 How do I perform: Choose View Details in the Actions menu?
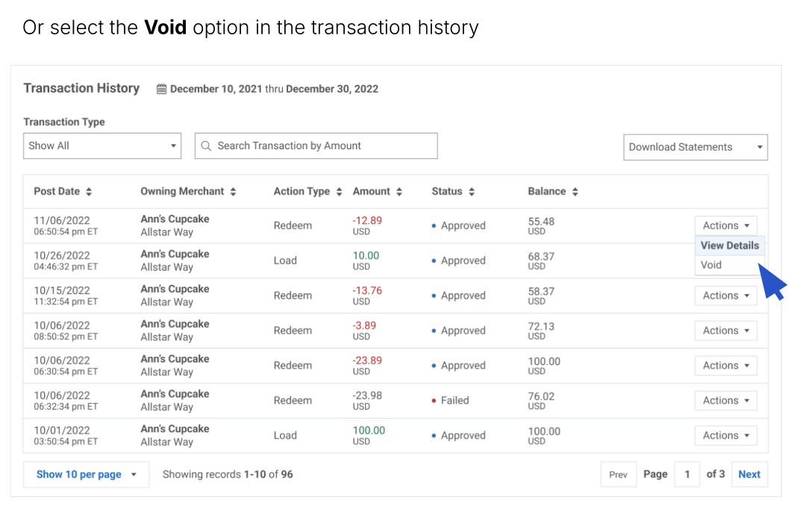[729, 246]
